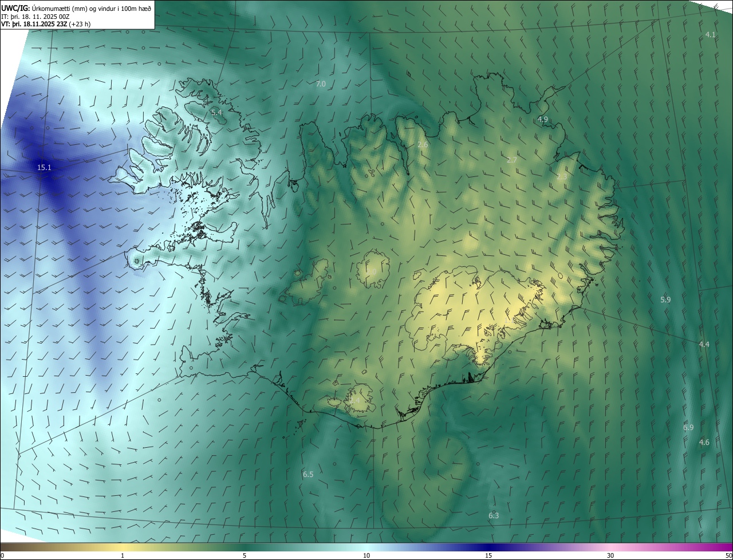Click the initial time line 'IT: þri. 18. 11. 2025 00Z'
The image size is (733, 560).
36,17
